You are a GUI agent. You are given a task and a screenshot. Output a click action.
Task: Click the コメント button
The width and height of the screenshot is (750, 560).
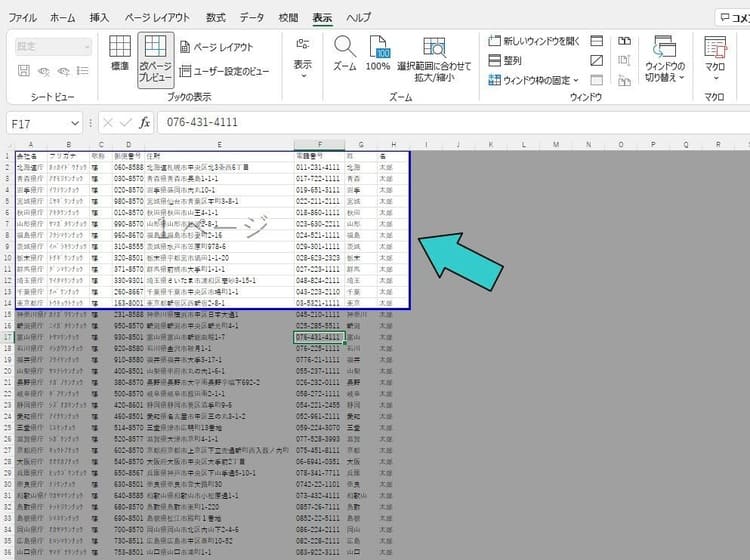coord(734,18)
